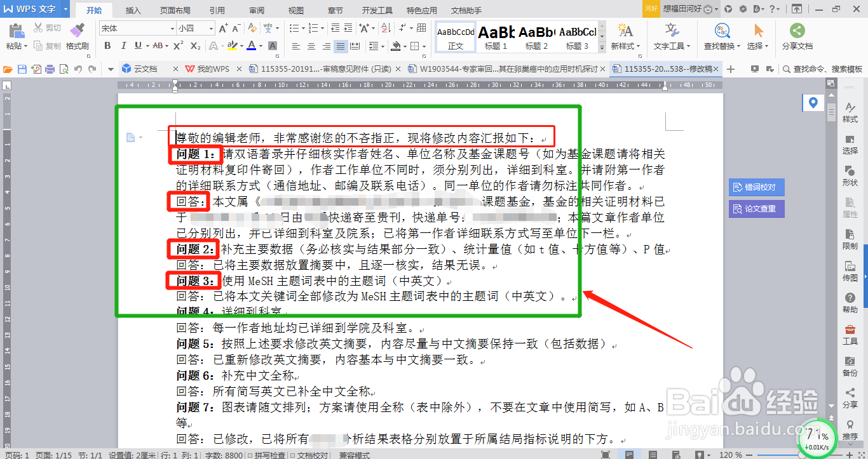
Task: Align paragraph text right
Action: 326,46
